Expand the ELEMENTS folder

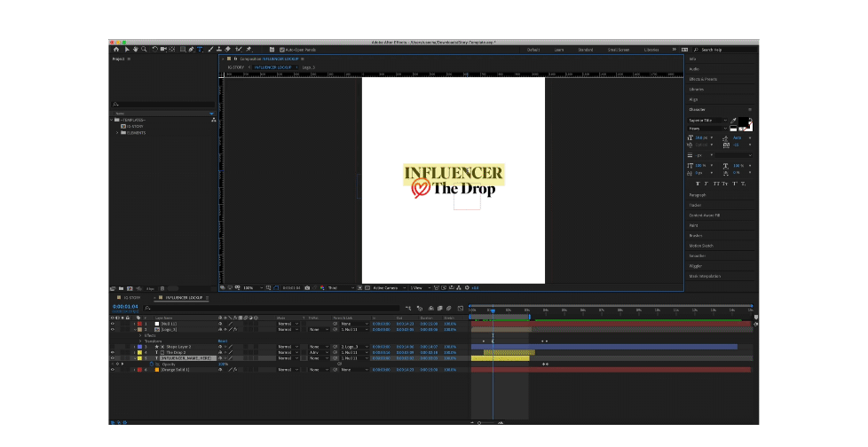[117, 133]
